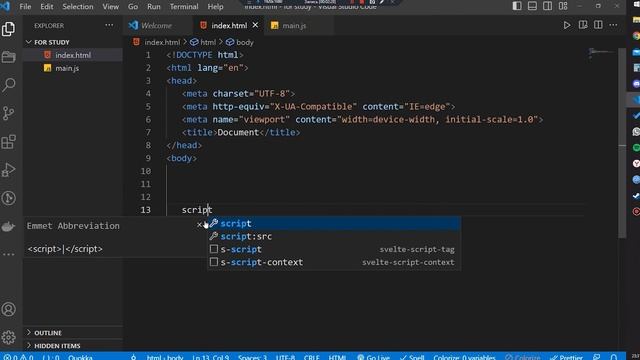Viewport: 640px width, 360px height.
Task: Close the Emmet Abbreviation details panel
Action: pyautogui.click(x=199, y=224)
